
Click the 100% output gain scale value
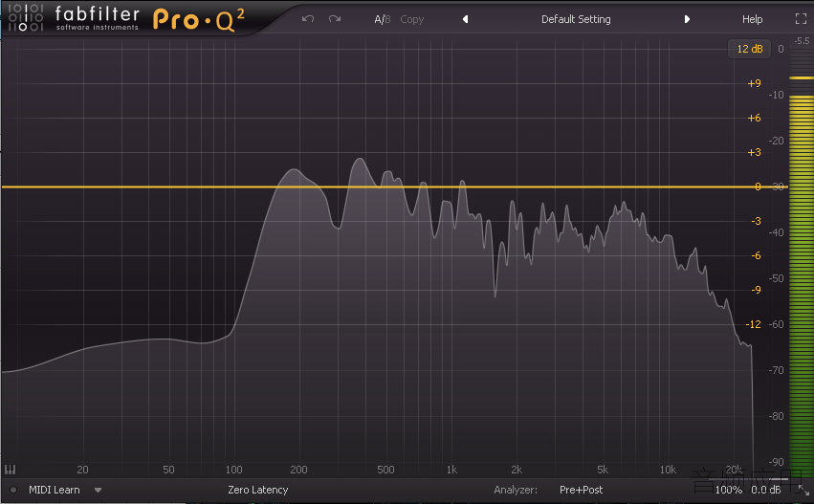728,490
